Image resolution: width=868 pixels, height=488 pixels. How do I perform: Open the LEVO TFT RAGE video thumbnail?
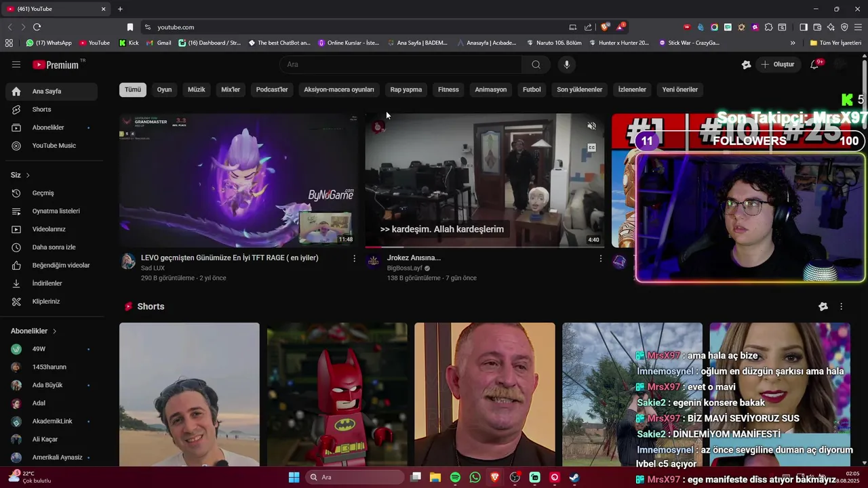[239, 180]
